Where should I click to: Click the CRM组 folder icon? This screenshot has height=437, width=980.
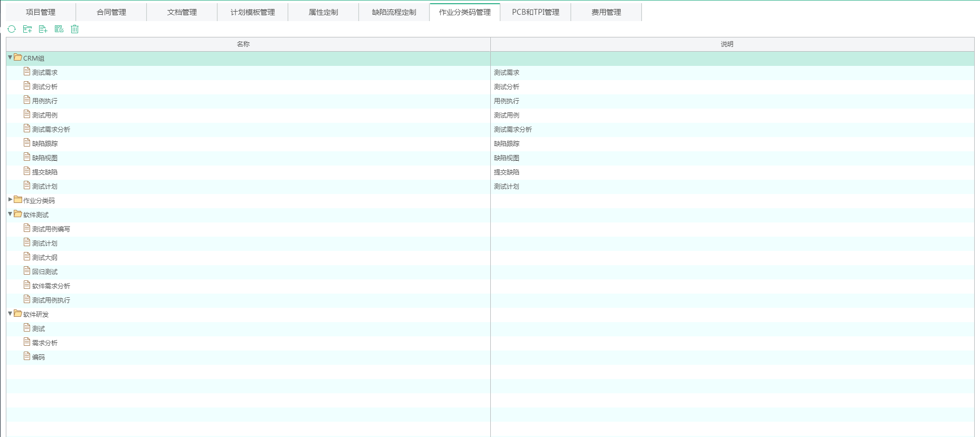tap(18, 57)
